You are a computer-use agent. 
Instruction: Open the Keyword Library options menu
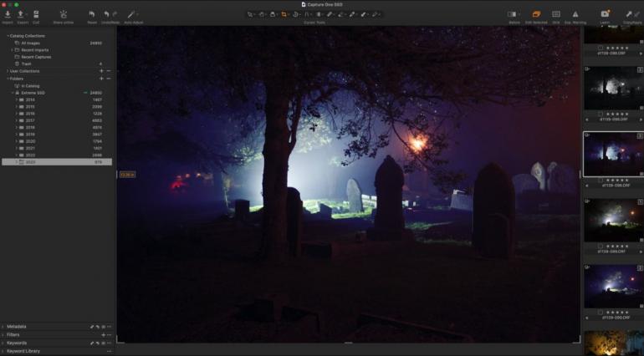pyautogui.click(x=109, y=351)
